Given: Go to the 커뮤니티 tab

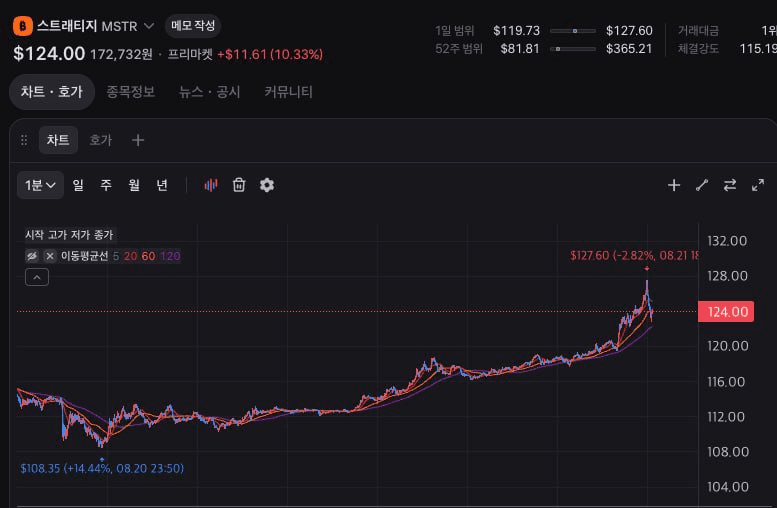Looking at the screenshot, I should [x=288, y=92].
